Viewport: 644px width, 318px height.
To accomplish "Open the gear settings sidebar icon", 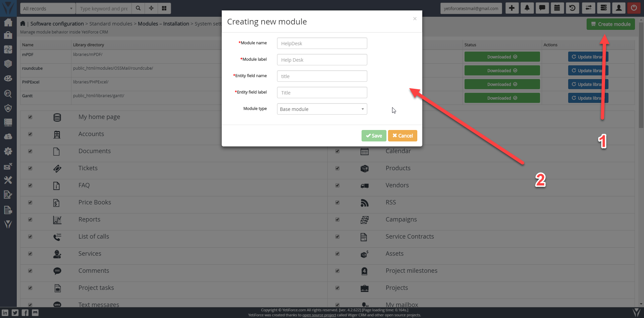I will click(8, 151).
